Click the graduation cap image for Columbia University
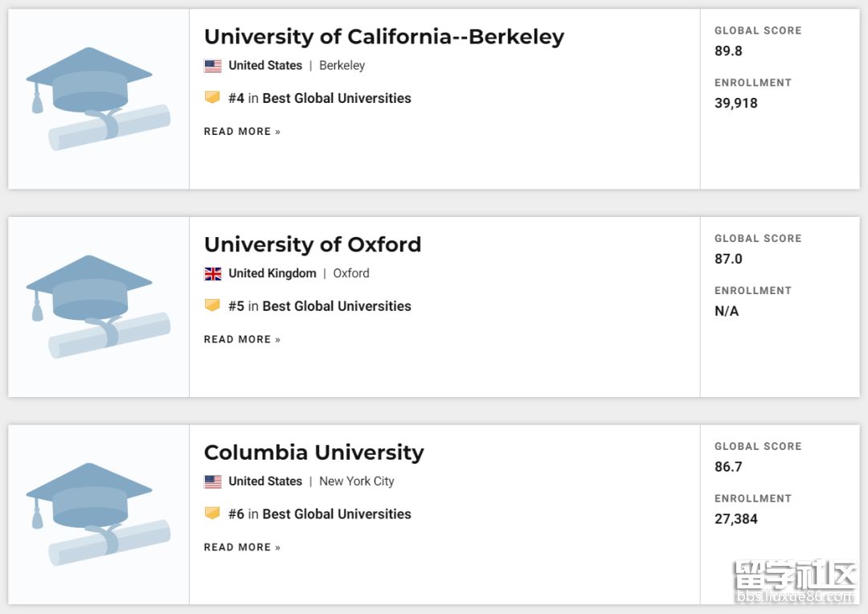Screen dimensions: 868x614 coord(98,514)
